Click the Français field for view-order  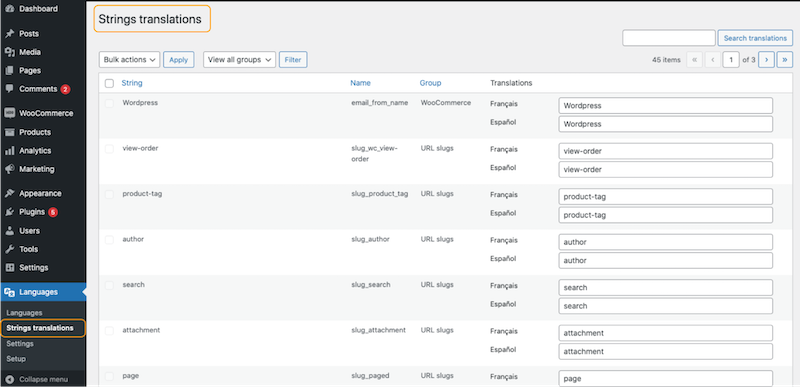(x=665, y=151)
